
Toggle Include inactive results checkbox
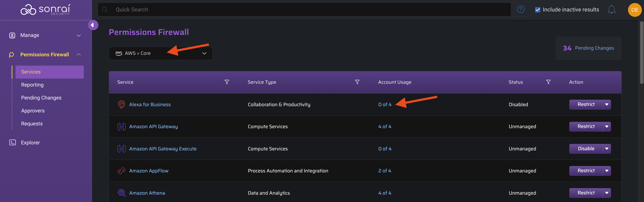pos(538,10)
